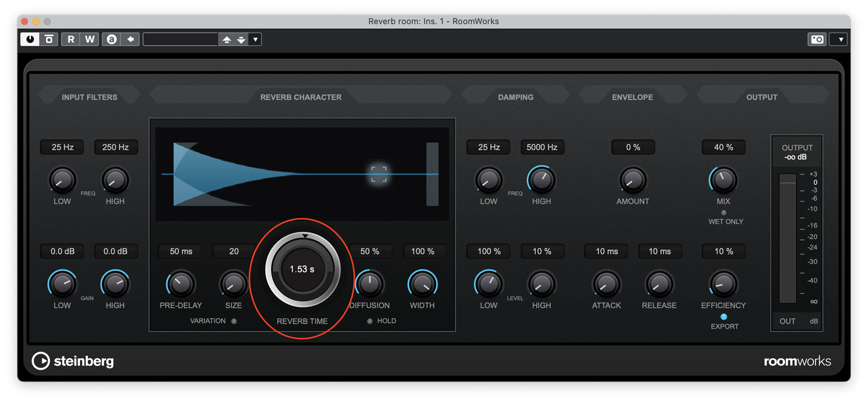Image resolution: width=868 pixels, height=402 pixels.
Task: Click the Damping 10 % high level field
Action: point(542,251)
